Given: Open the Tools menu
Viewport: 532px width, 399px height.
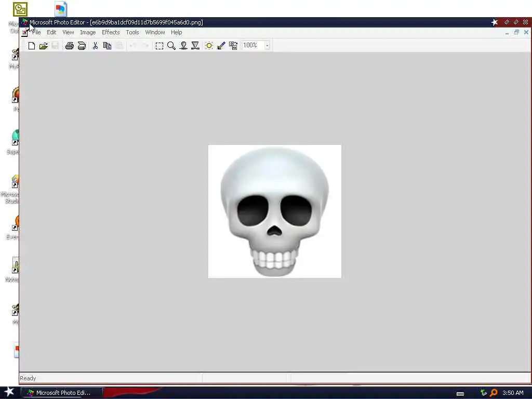Looking at the screenshot, I should point(132,32).
